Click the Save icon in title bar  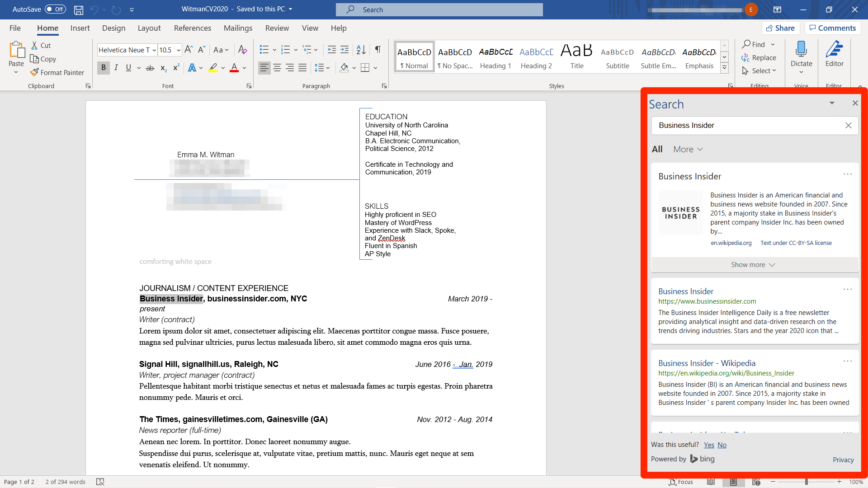coord(79,9)
